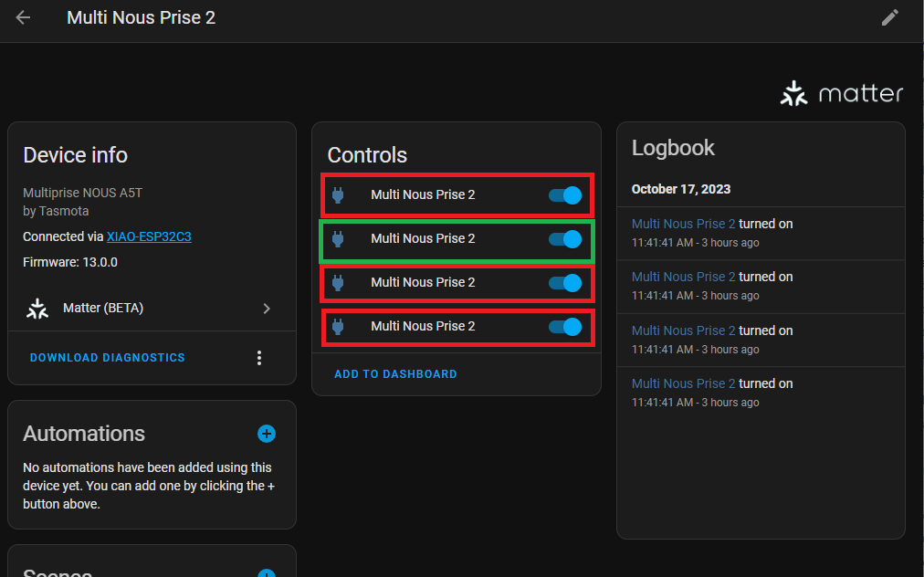This screenshot has height=577, width=924.
Task: Click Add To Dashboard
Action: coord(395,373)
